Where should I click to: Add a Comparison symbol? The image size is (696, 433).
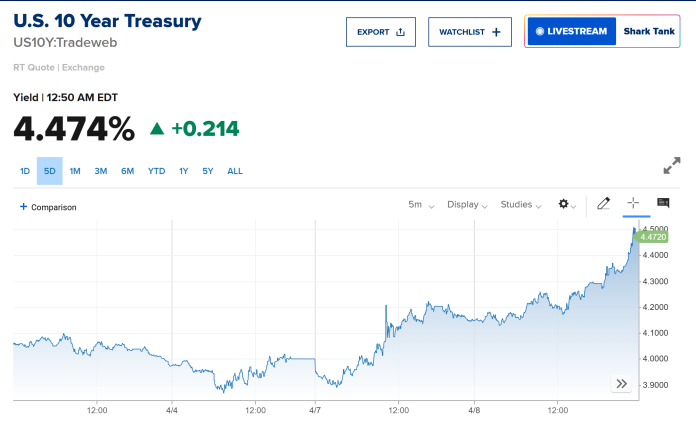click(48, 207)
